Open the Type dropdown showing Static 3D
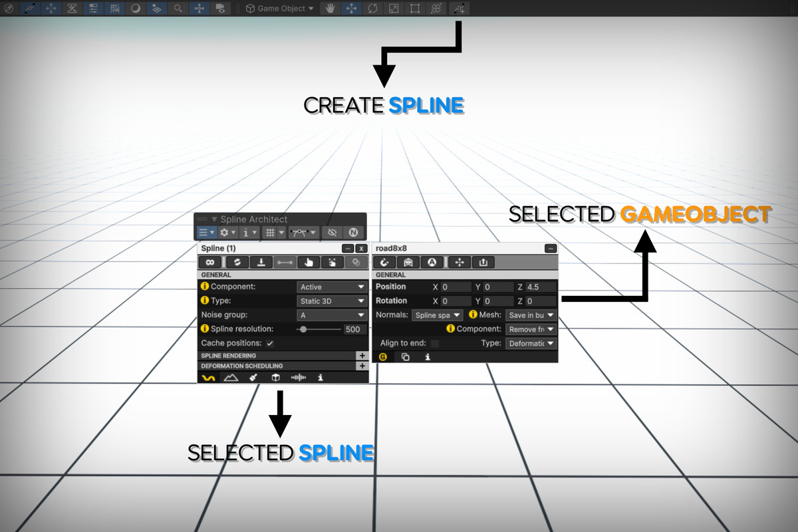 pyautogui.click(x=331, y=301)
